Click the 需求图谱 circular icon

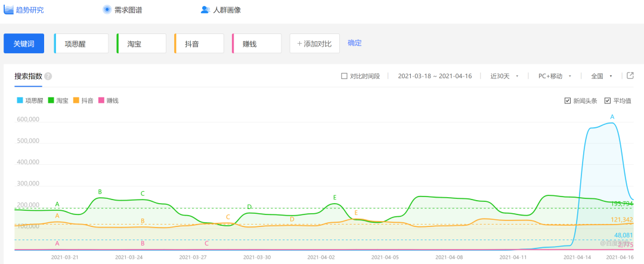107,10
